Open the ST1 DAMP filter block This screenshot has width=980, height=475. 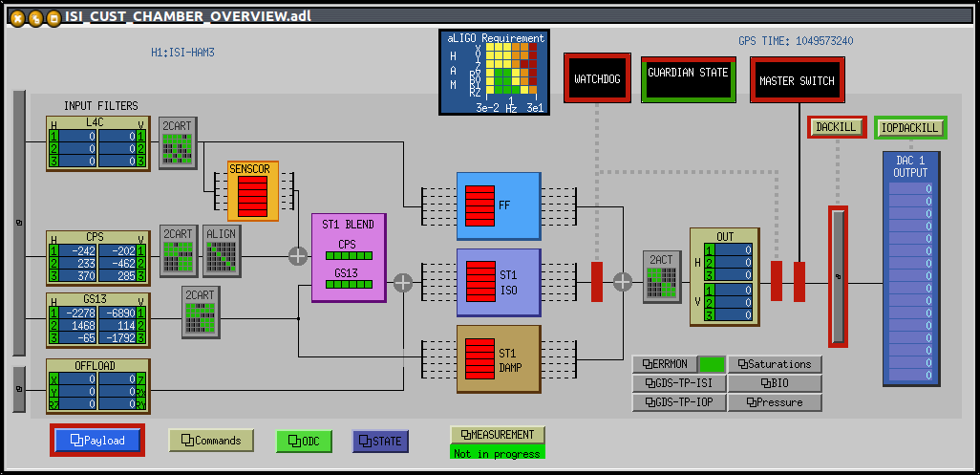point(499,358)
